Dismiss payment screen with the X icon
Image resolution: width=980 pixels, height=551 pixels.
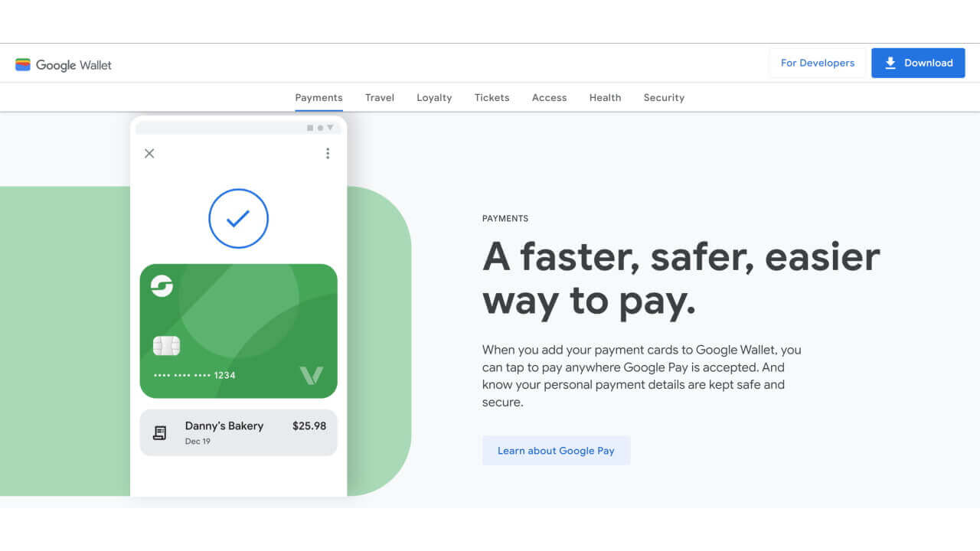click(149, 153)
